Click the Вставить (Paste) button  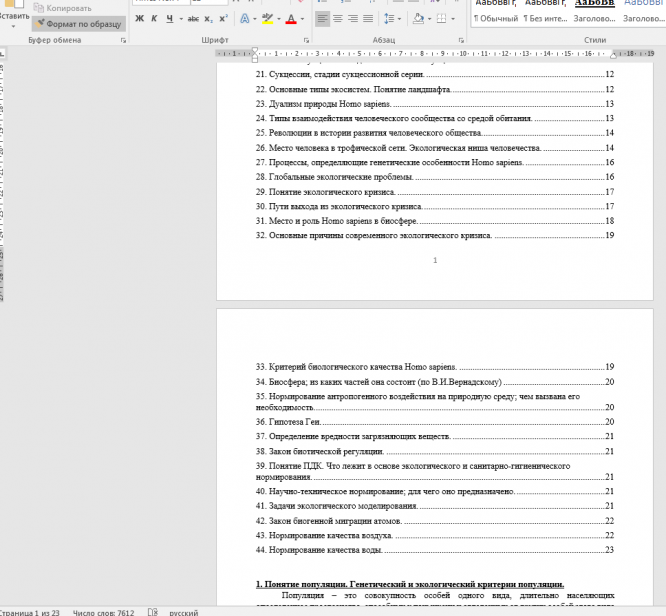coord(14,9)
